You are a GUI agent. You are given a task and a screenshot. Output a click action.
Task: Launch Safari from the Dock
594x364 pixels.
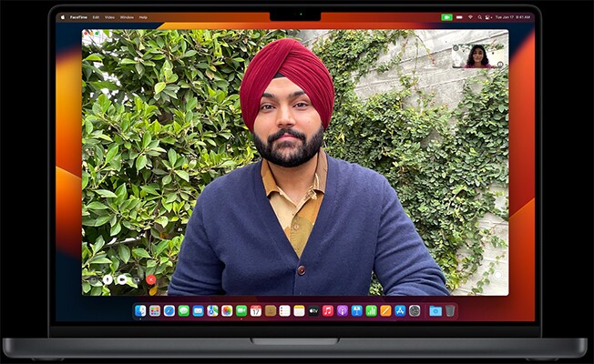[169, 310]
